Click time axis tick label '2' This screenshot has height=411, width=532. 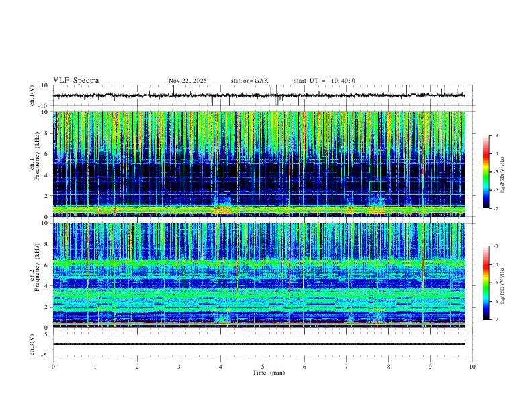point(137,367)
